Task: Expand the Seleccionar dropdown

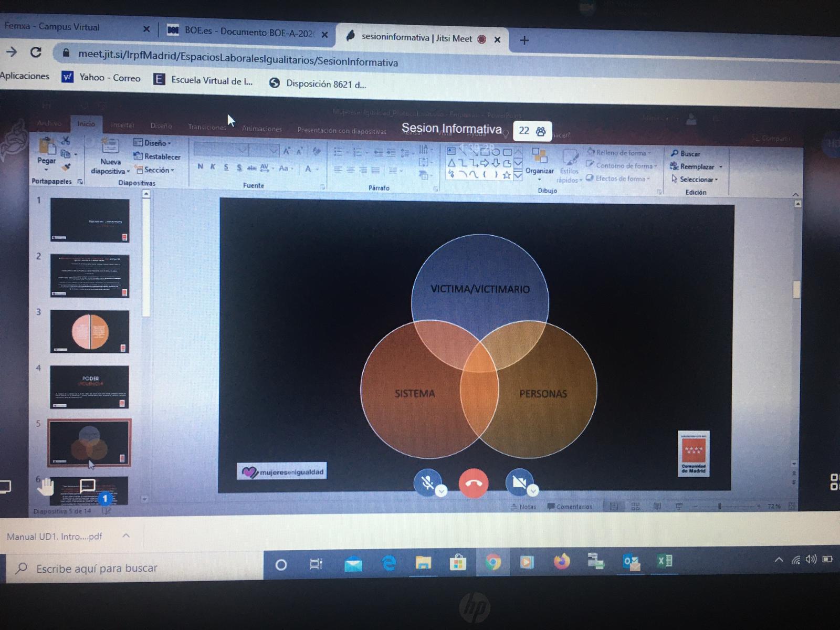Action: pyautogui.click(x=694, y=180)
